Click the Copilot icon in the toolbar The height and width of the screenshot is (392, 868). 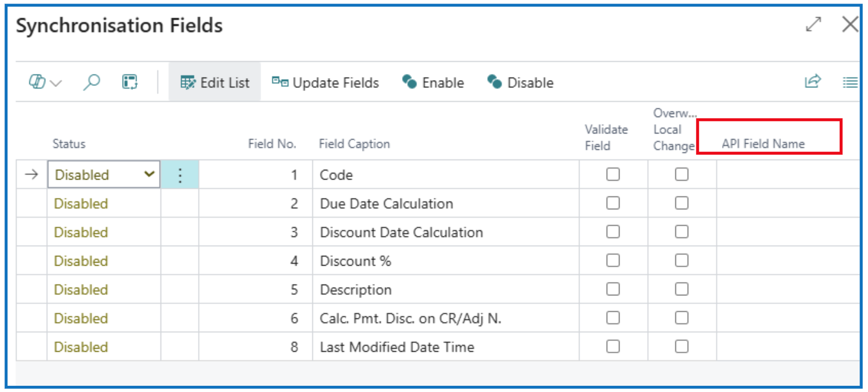coord(37,82)
